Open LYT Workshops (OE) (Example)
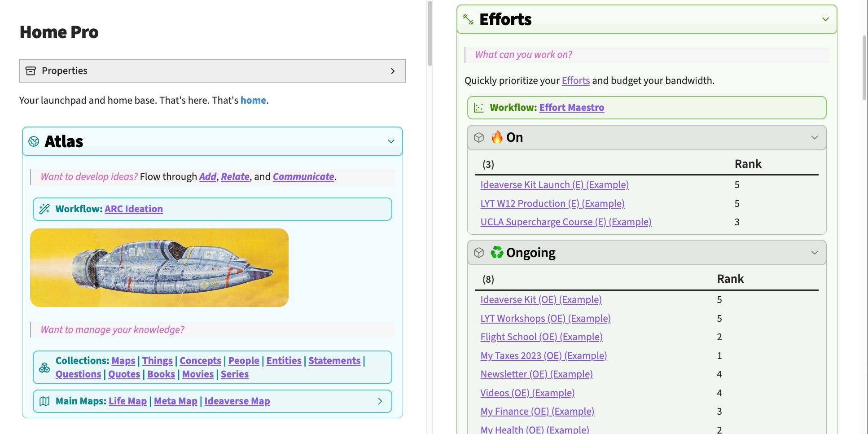868x434 pixels. tap(546, 319)
